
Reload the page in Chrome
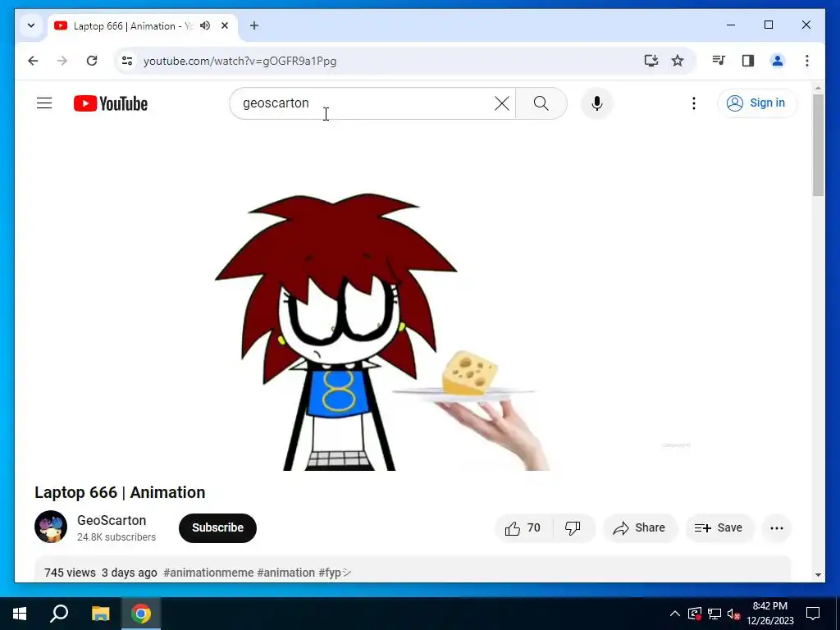click(x=92, y=61)
